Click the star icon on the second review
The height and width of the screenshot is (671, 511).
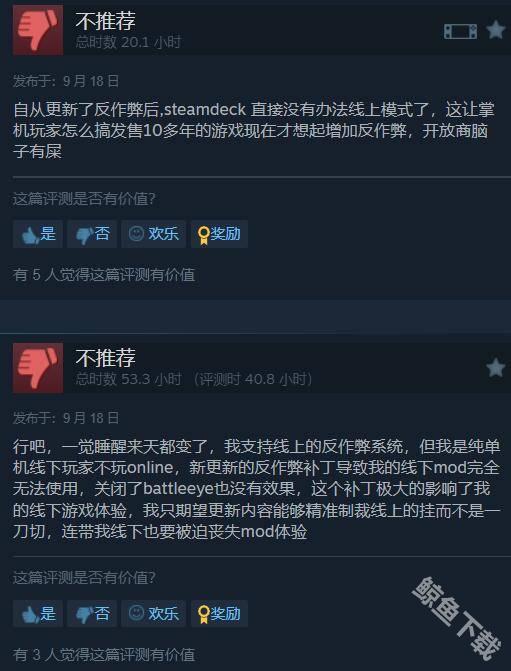[496, 368]
